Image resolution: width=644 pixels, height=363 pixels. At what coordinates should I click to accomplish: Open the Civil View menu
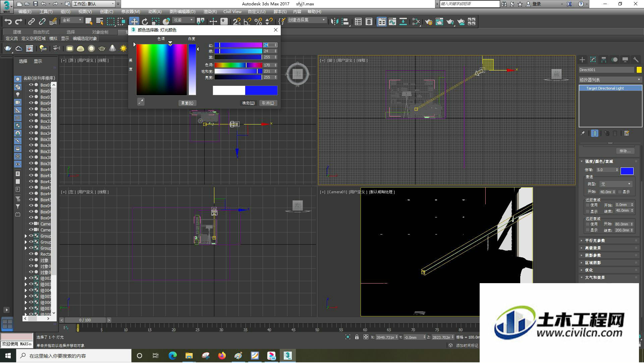(x=232, y=12)
